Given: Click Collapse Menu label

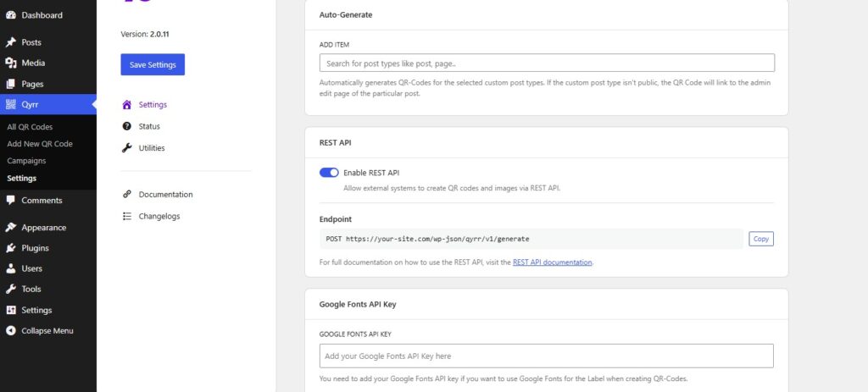Looking at the screenshot, I should click(47, 331).
